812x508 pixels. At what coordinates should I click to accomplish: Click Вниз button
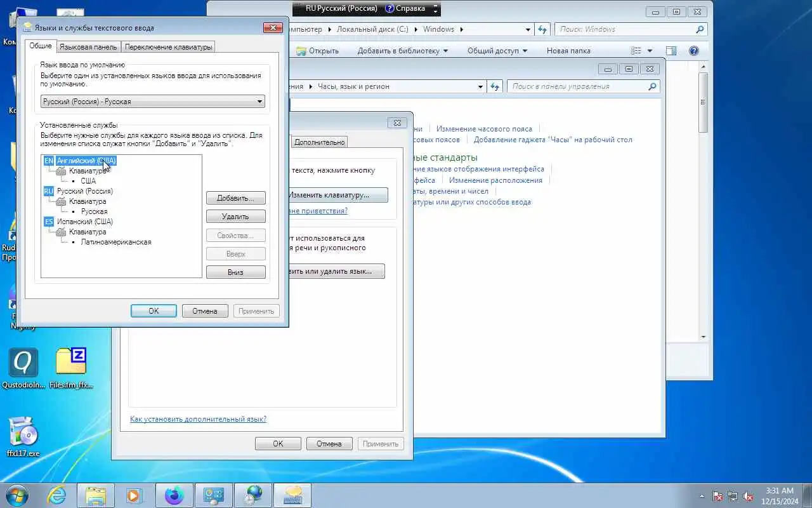[x=236, y=272]
